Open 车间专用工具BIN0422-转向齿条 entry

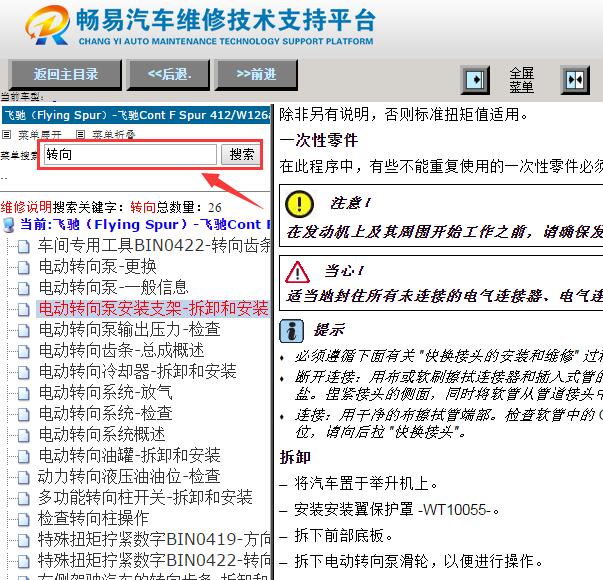[154, 246]
